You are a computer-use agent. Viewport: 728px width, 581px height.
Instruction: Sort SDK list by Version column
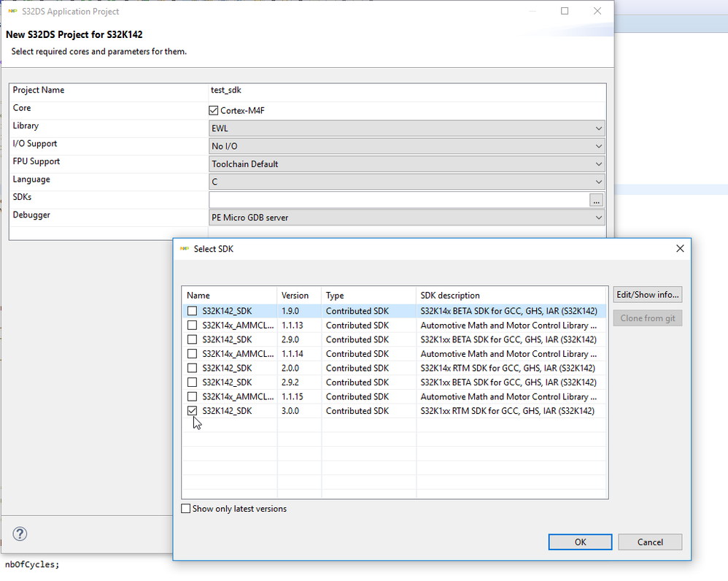(300, 296)
